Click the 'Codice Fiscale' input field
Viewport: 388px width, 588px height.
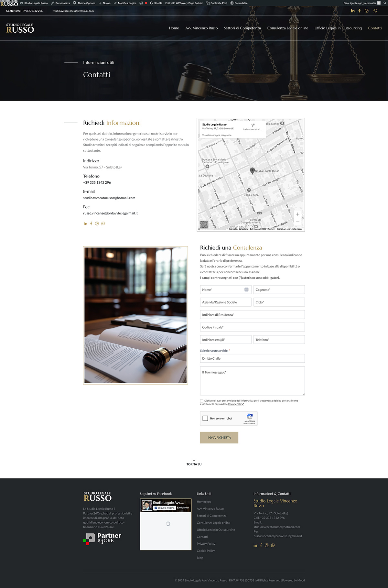(252, 327)
